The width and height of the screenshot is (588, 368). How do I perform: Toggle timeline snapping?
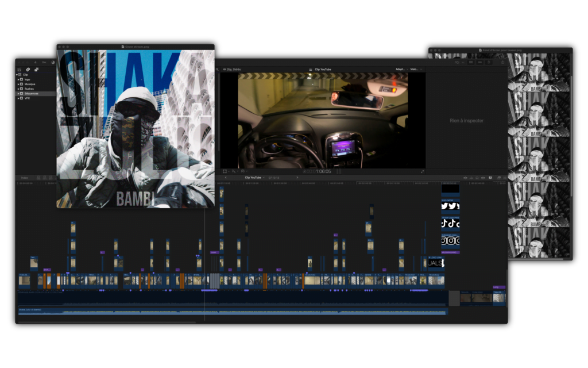483,178
